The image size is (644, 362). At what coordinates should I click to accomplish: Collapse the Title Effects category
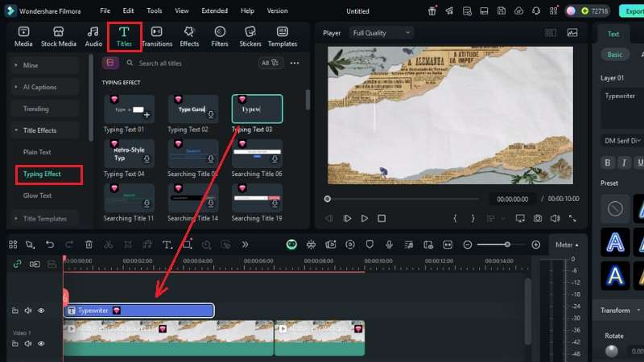coord(45,130)
